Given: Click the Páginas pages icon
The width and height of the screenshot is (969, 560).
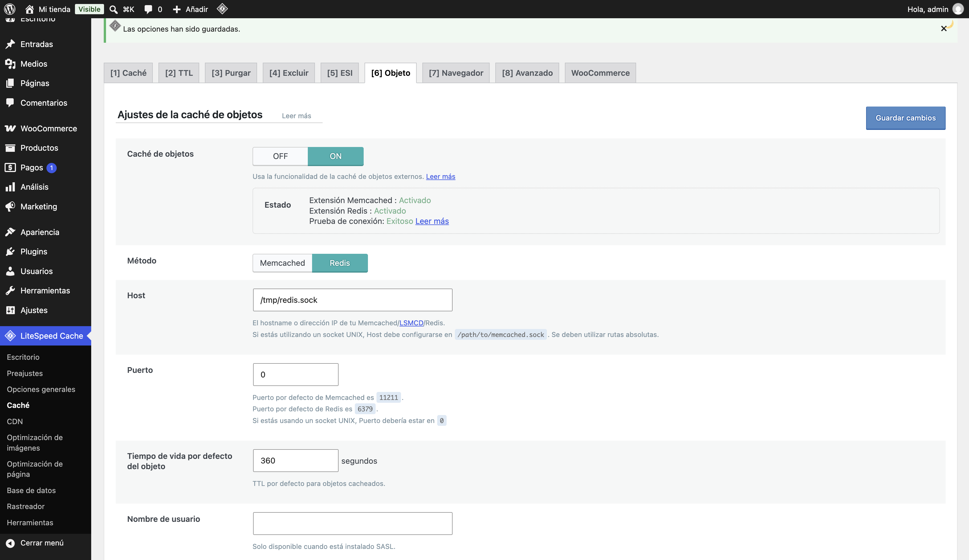Looking at the screenshot, I should click(10, 83).
